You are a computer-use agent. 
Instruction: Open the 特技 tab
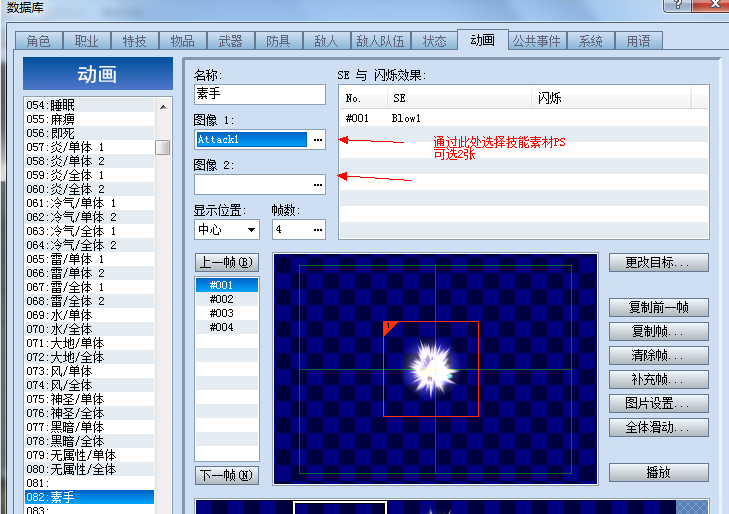134,41
